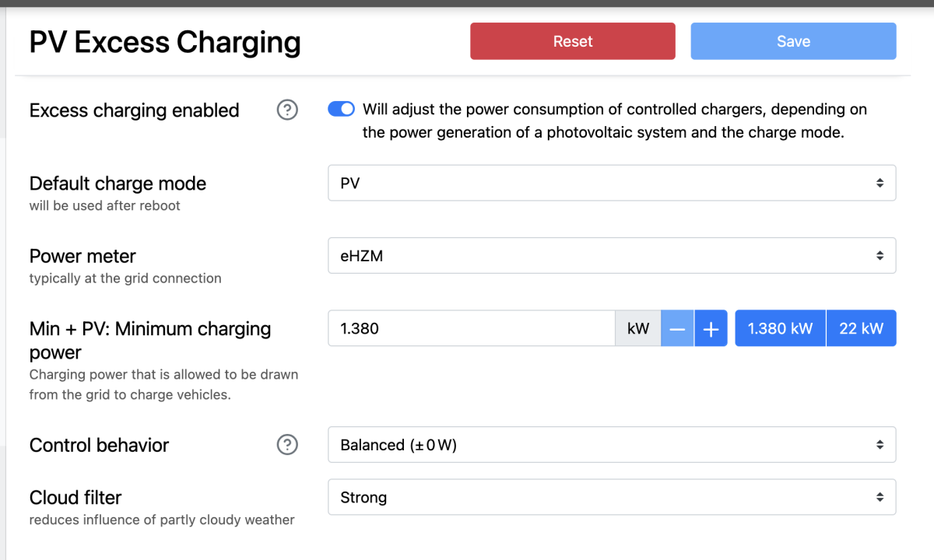Select the 1.380 kW preset button
This screenshot has height=560, width=934.
[780, 328]
